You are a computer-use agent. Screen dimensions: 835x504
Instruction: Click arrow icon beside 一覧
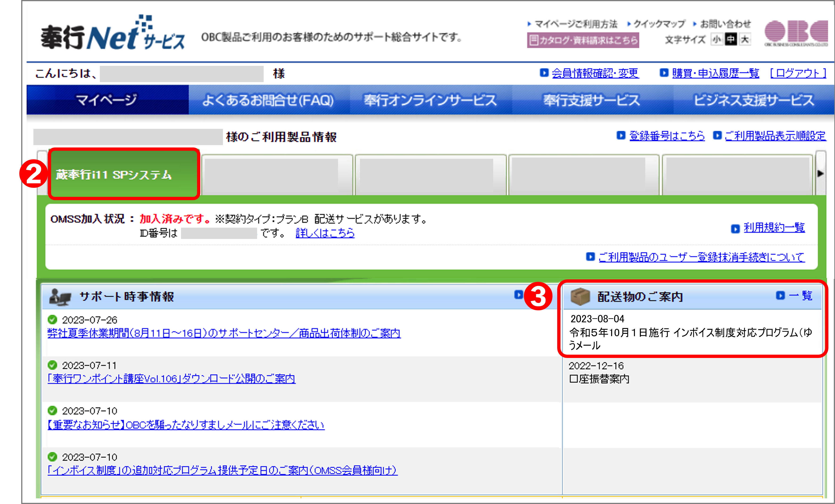[x=780, y=295]
